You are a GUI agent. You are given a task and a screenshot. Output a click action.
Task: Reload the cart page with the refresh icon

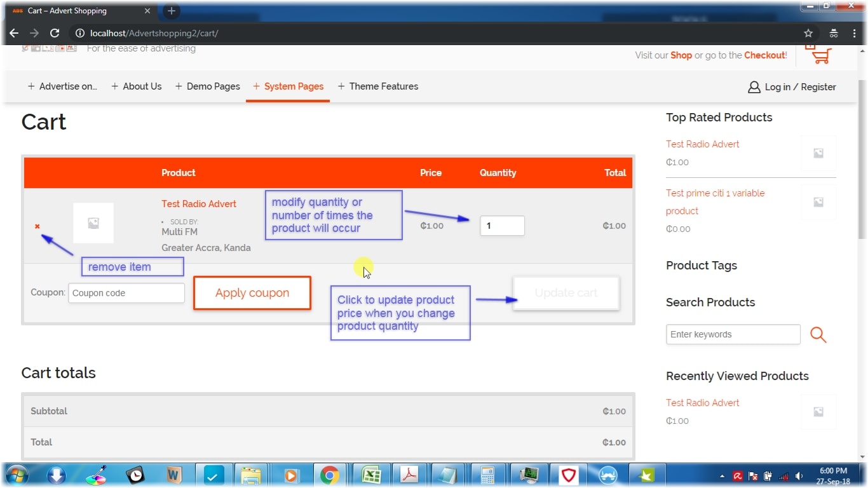tap(55, 33)
